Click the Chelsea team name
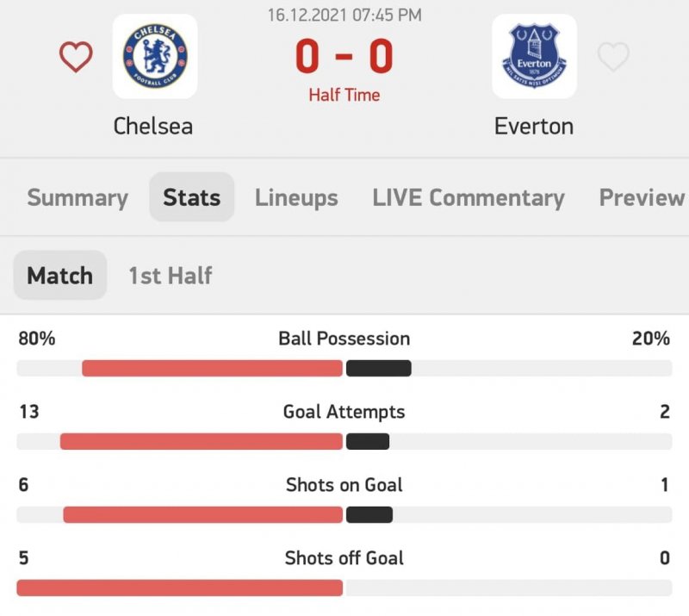Image resolution: width=689 pixels, height=616 pixels. point(153,126)
